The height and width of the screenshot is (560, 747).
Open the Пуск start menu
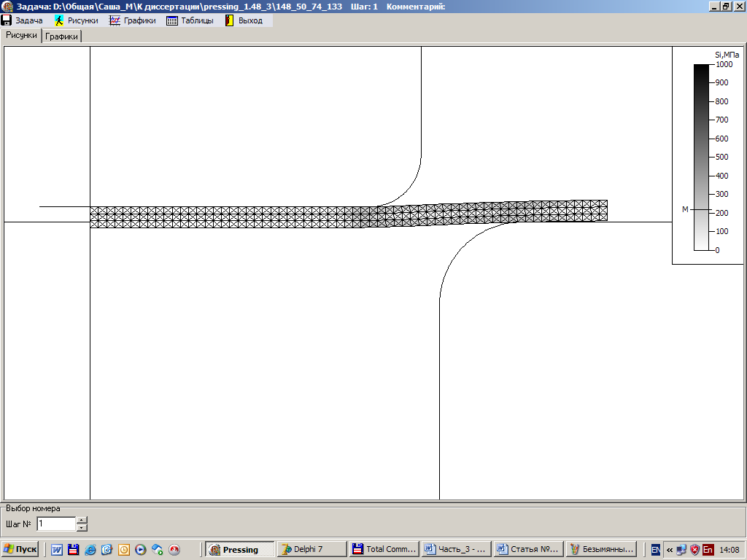click(20, 549)
